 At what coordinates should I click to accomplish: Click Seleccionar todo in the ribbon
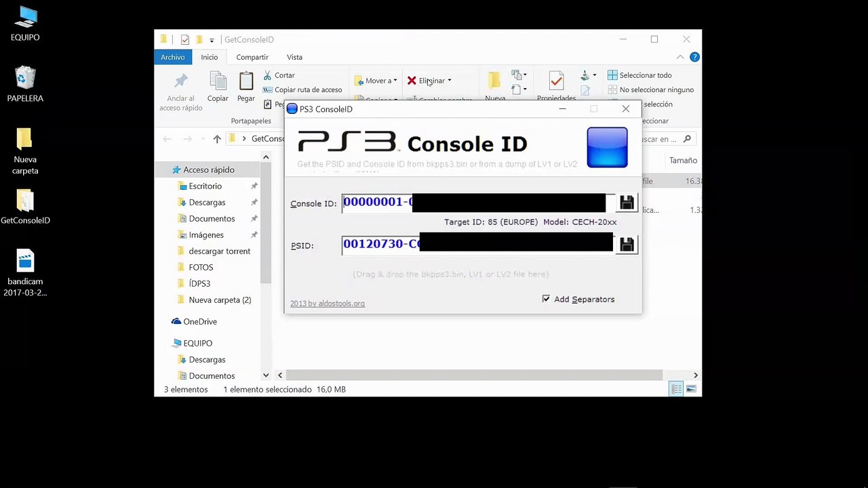pyautogui.click(x=639, y=75)
